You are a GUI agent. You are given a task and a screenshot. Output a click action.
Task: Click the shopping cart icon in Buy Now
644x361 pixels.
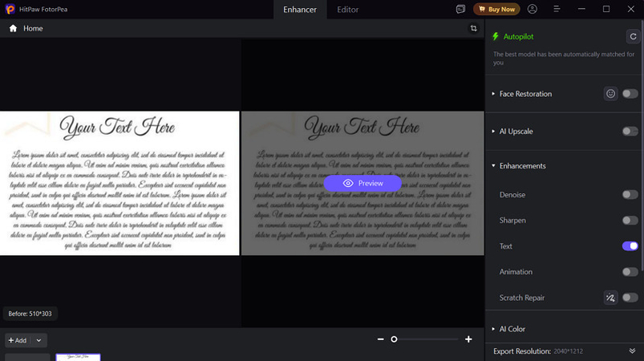[482, 9]
